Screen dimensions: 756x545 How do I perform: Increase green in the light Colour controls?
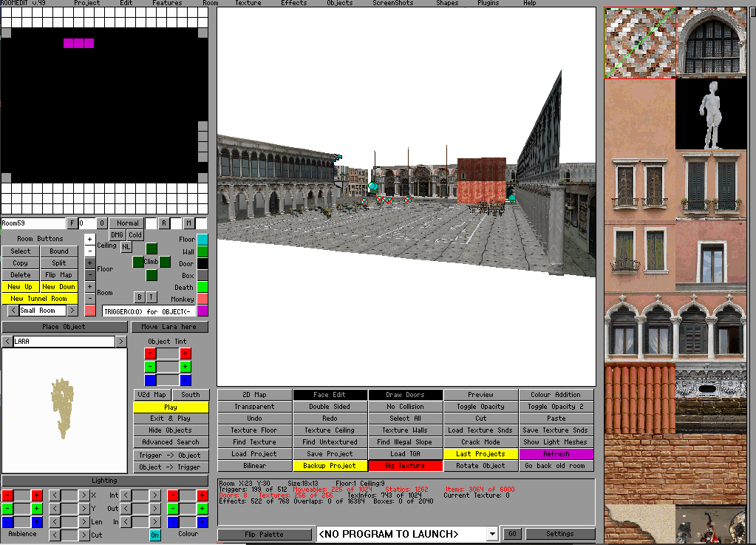click(202, 508)
